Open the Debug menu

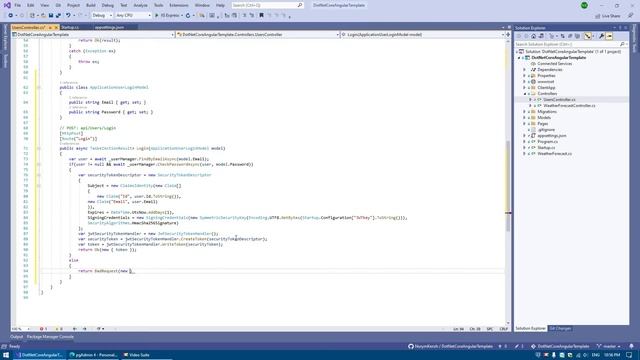pos(108,5)
